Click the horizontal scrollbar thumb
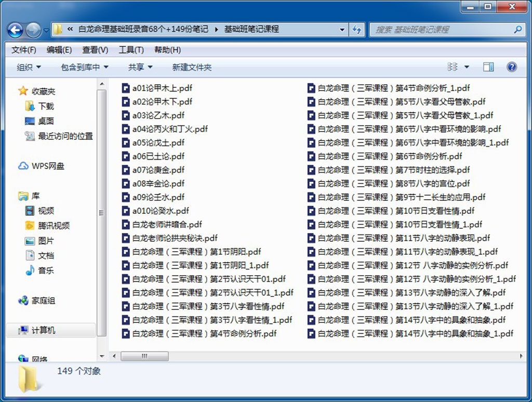 click(144, 356)
